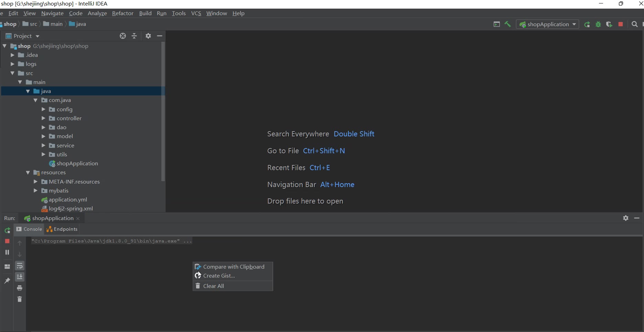Image resolution: width=644 pixels, height=332 pixels.
Task: Open Search Everywhere magnifier icon
Action: [x=635, y=24]
